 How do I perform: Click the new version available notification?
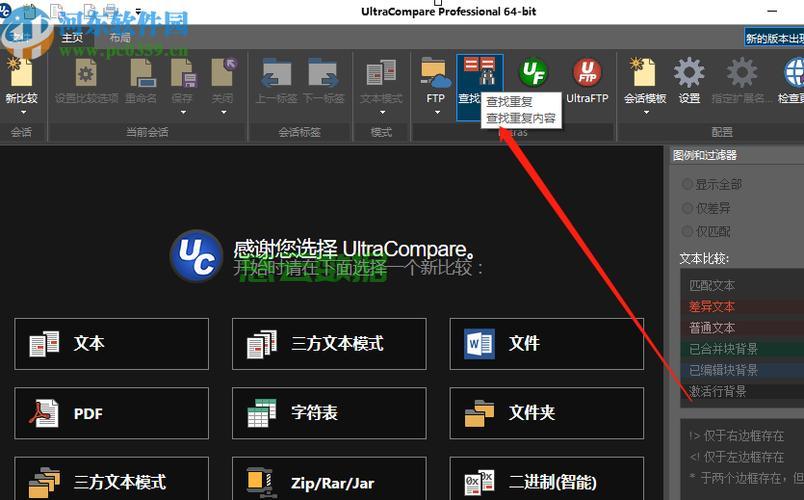(x=773, y=38)
